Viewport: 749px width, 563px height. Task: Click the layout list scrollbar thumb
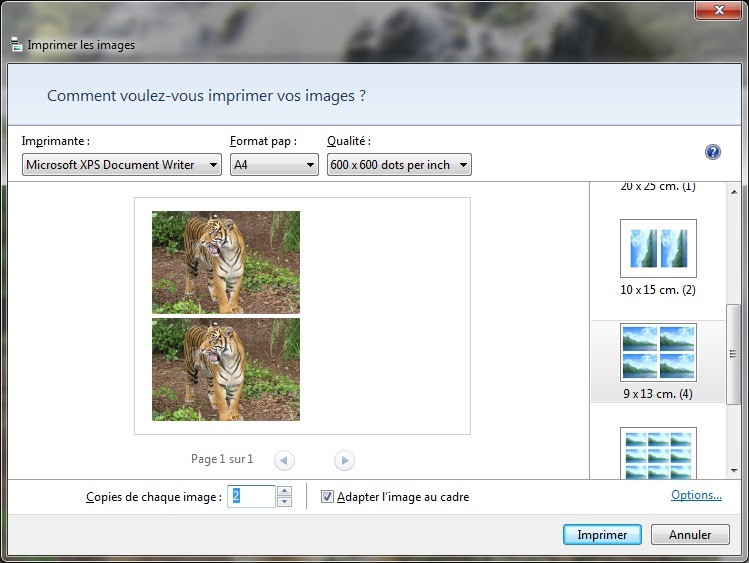point(733,354)
